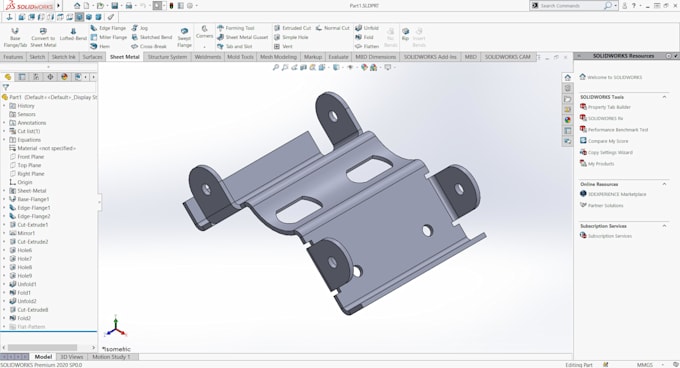Click the Cross-Break tool

pyautogui.click(x=149, y=46)
